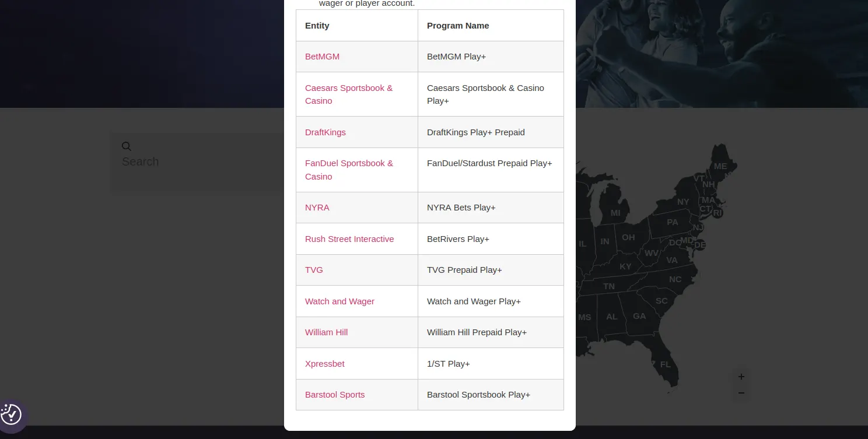Click the search magnifier icon

[x=127, y=146]
